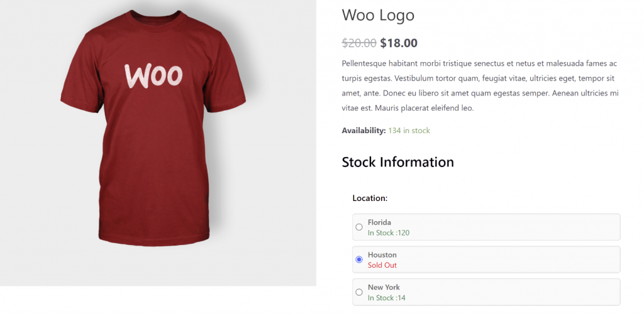Click the red "Sold Out" status text
This screenshot has height=316, width=644.
[x=382, y=265]
